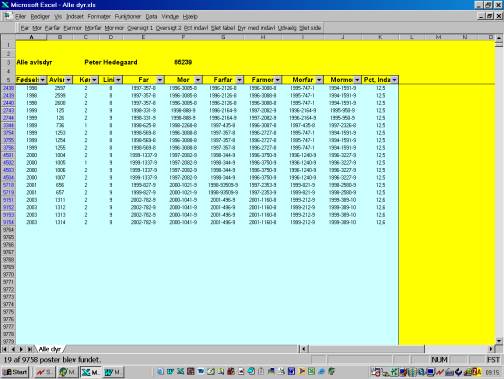
Task: Click the Pct indavl toolbar button
Action: click(x=196, y=28)
